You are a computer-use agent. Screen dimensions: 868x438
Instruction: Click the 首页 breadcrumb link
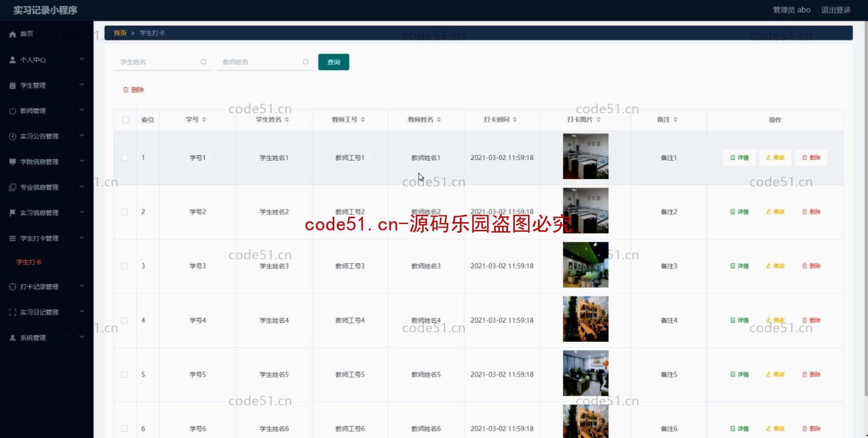[120, 33]
